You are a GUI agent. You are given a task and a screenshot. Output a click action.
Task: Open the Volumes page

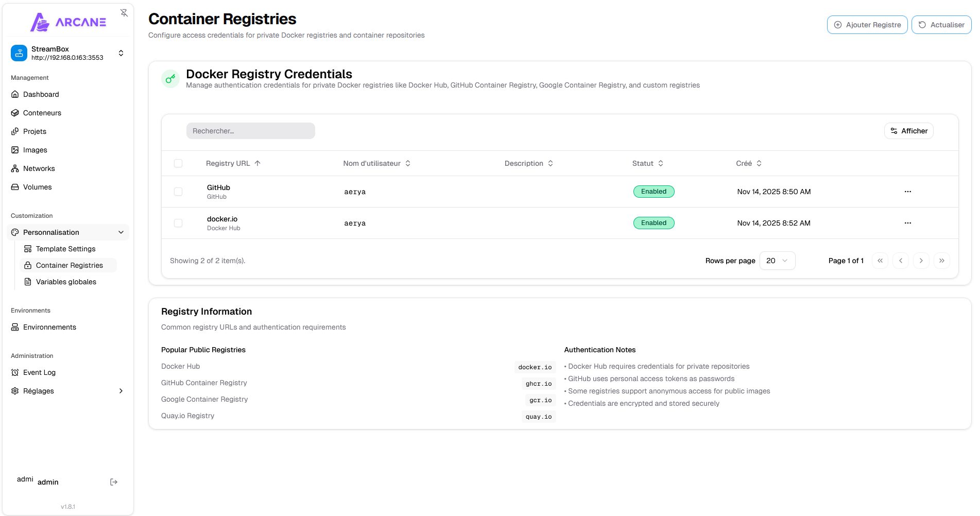click(68, 187)
